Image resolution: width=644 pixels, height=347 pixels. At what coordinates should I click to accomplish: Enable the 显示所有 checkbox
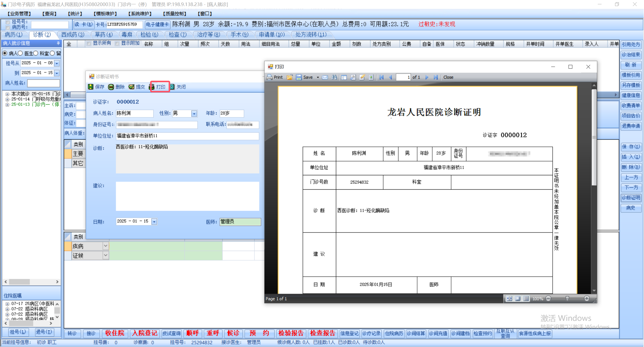coord(89,44)
